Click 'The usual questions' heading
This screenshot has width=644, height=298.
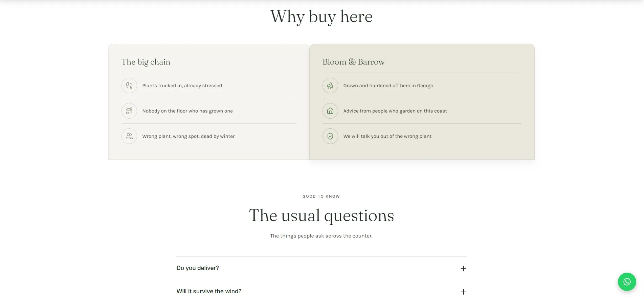[321, 216]
